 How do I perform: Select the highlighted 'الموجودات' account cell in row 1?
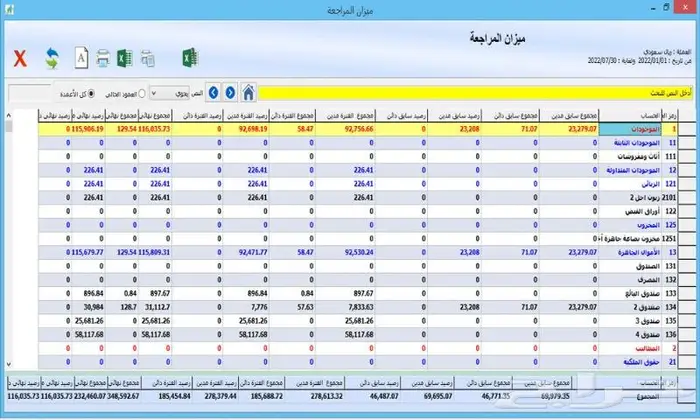point(629,129)
